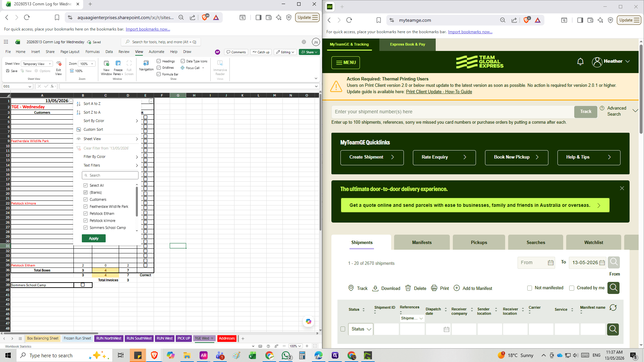Expand the Advanced Search chevron

[x=635, y=111]
